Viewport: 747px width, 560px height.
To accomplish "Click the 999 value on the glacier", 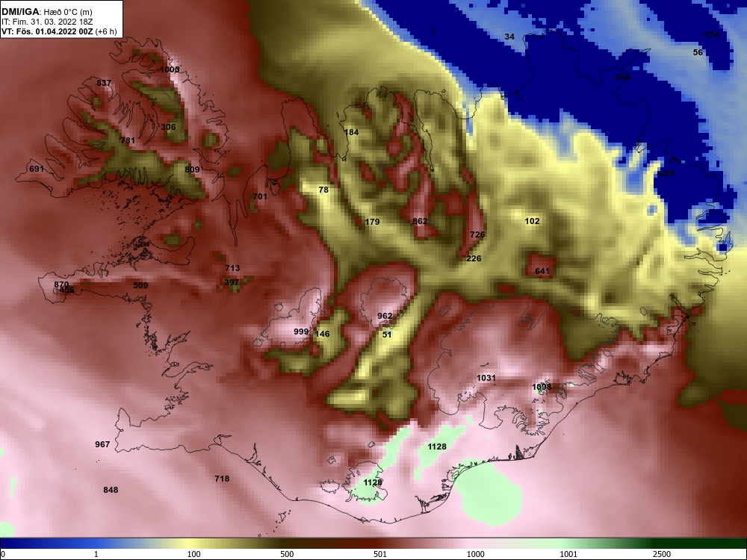I will (301, 332).
